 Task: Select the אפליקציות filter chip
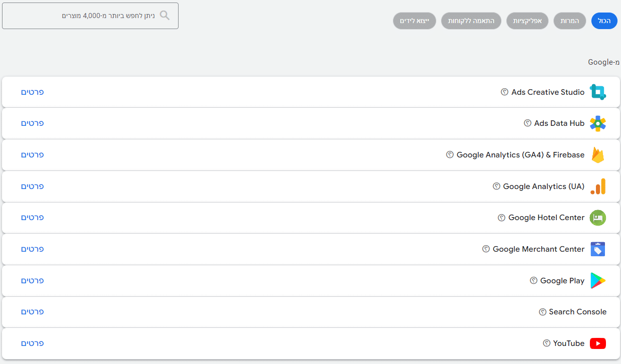pyautogui.click(x=528, y=21)
